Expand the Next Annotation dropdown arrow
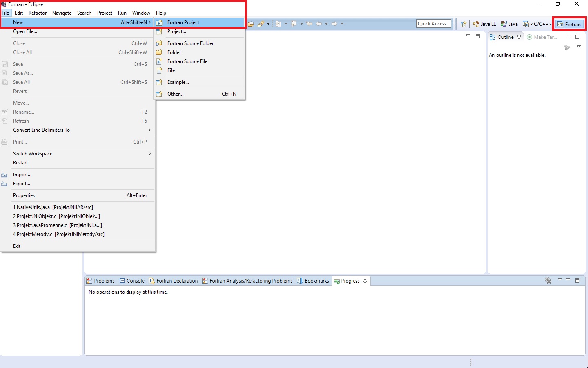Screen dimensions: 588x368 pos(286,24)
